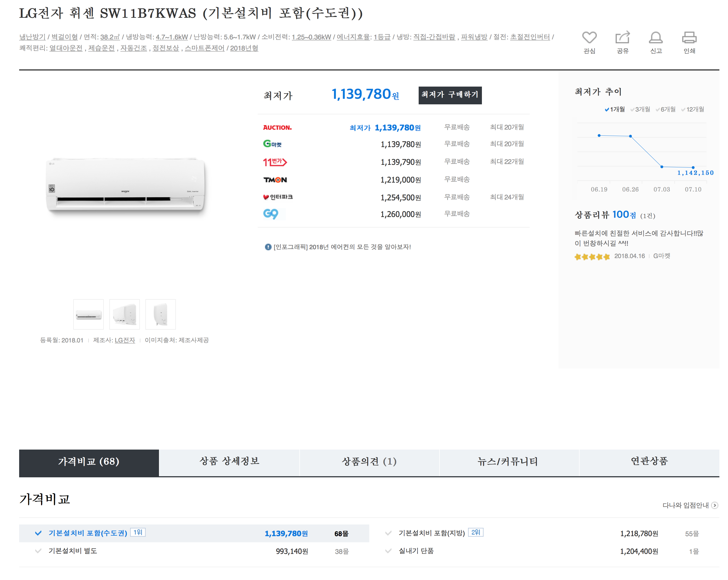Select 기본설치비 별도 price option
Viewport: 728px width, 580px height.
[73, 551]
